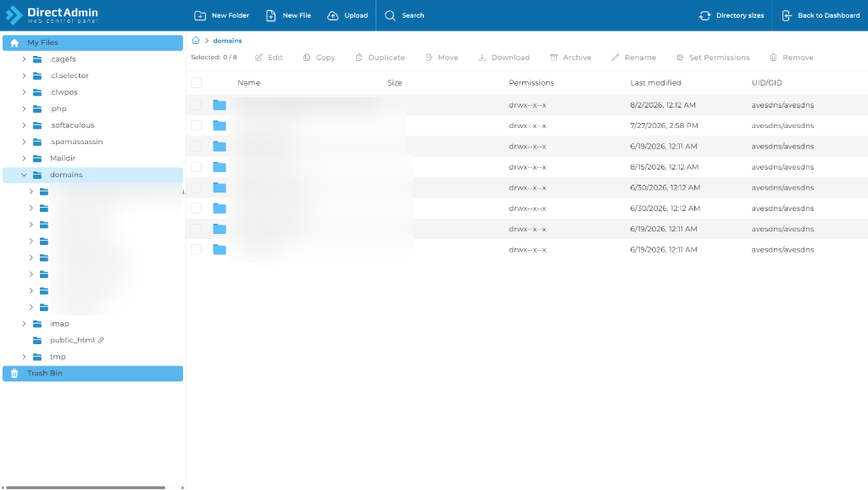868x490 pixels.
Task: Click the Maildir folder icon in tree
Action: pos(37,159)
